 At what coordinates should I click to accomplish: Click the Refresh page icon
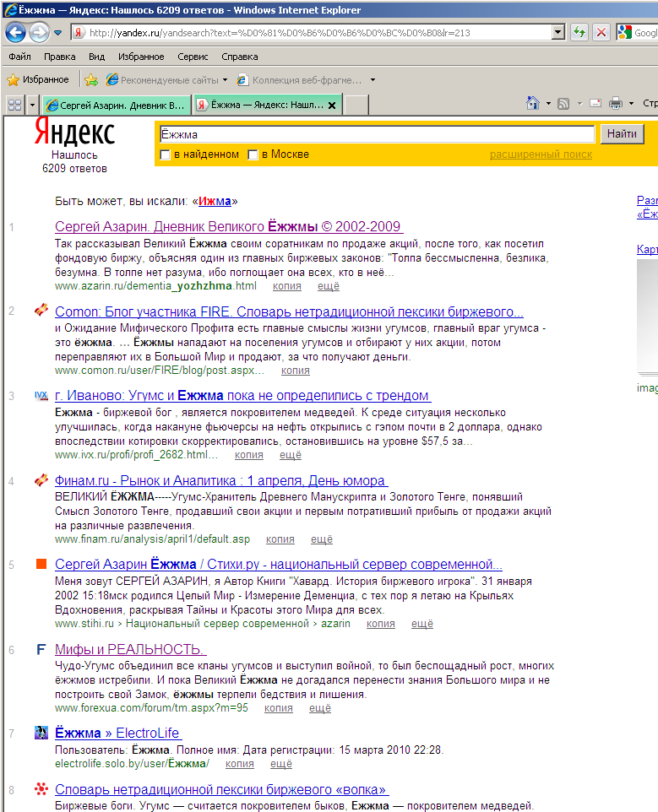pyautogui.click(x=579, y=33)
